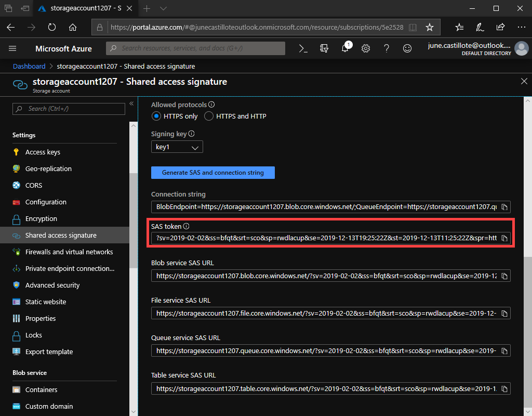Select HTTPS only protocol
This screenshot has height=416, width=532.
pyautogui.click(x=156, y=116)
